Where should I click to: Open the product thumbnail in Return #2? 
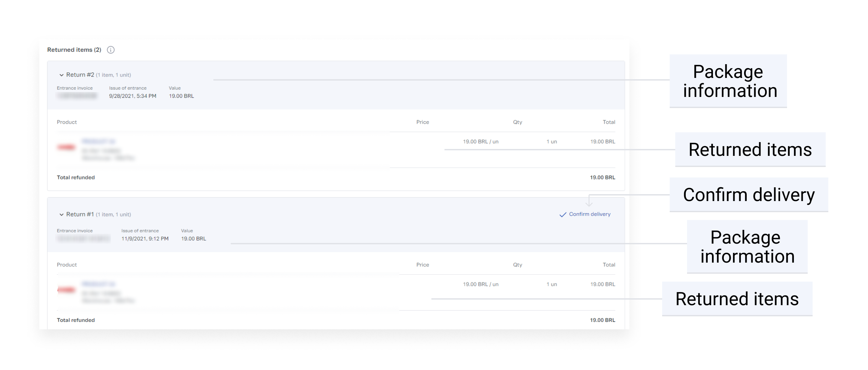[67, 147]
